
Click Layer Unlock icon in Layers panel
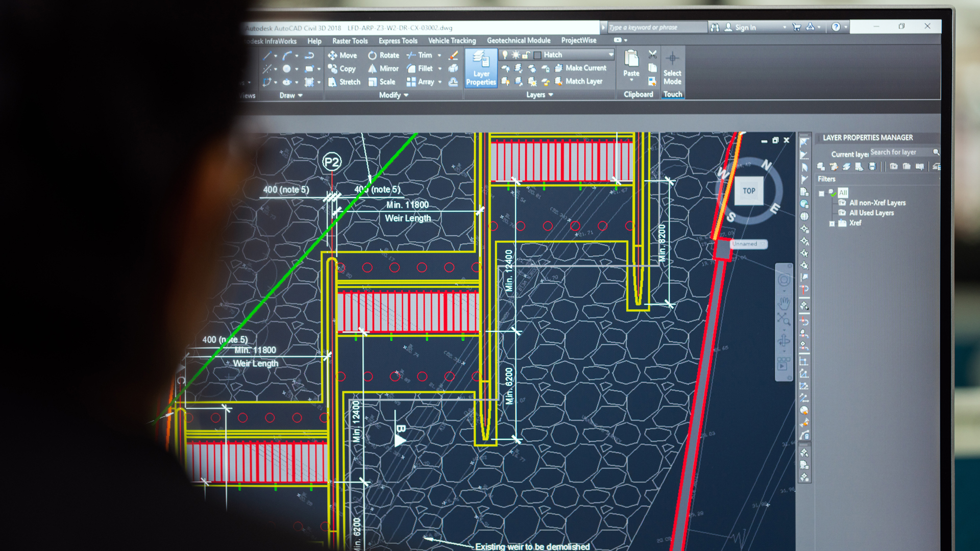(x=545, y=81)
